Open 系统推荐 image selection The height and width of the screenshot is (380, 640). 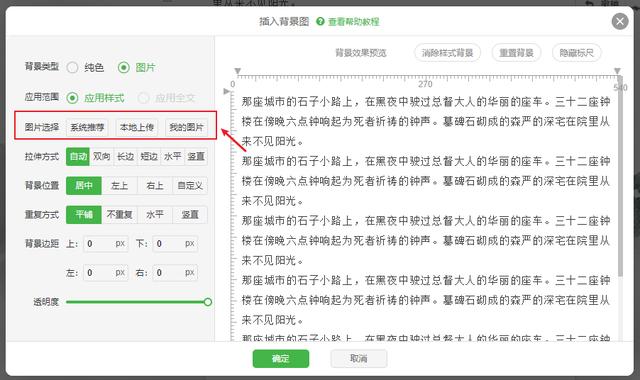pos(87,127)
